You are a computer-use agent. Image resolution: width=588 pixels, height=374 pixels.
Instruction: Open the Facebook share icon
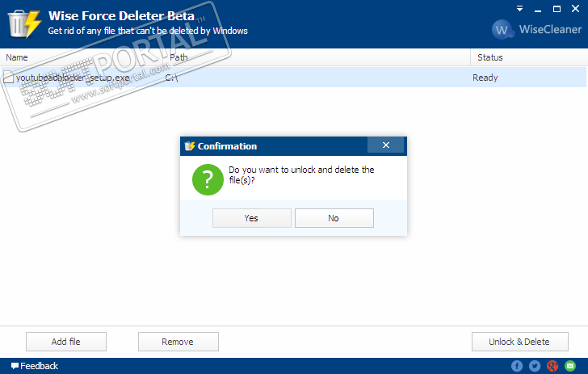(x=517, y=366)
